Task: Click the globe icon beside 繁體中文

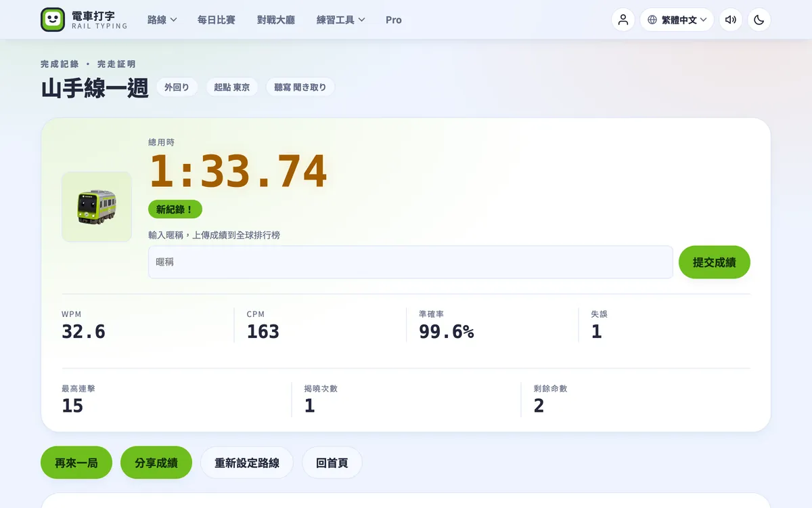Action: coord(652,20)
